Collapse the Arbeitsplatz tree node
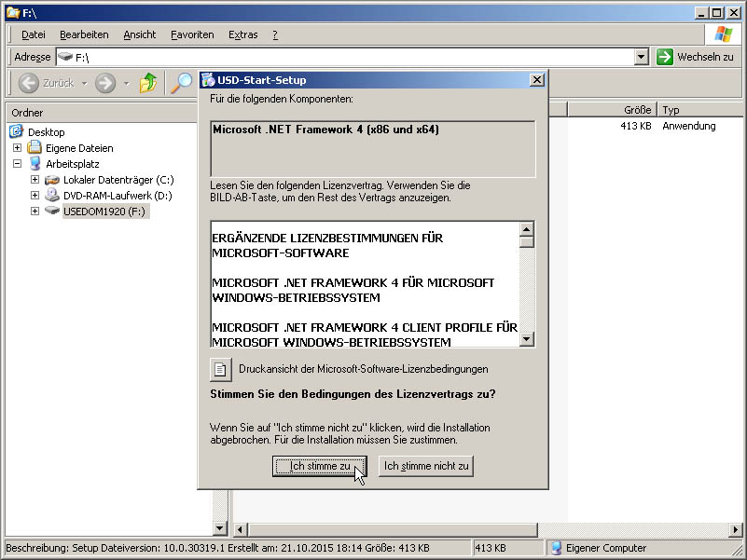 coord(18,164)
